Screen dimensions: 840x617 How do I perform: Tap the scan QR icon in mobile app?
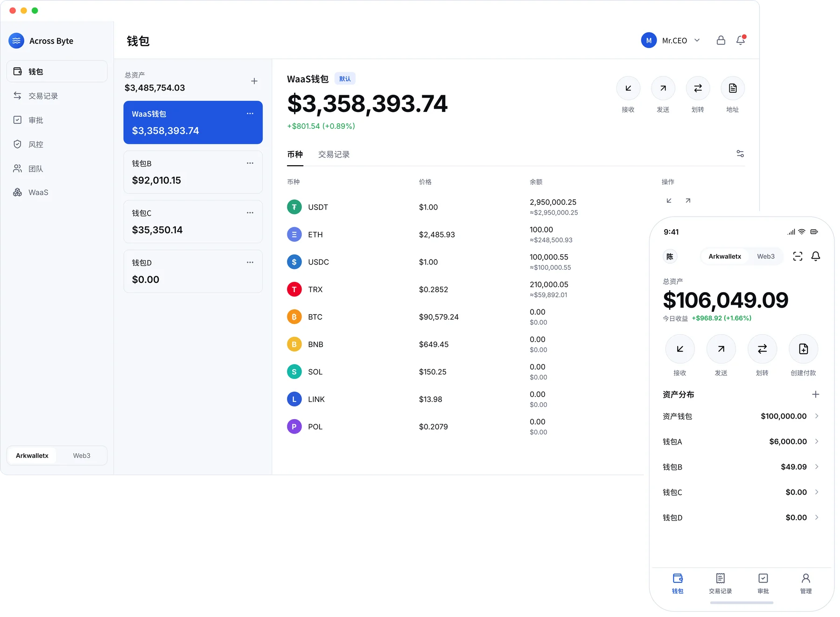point(798,256)
